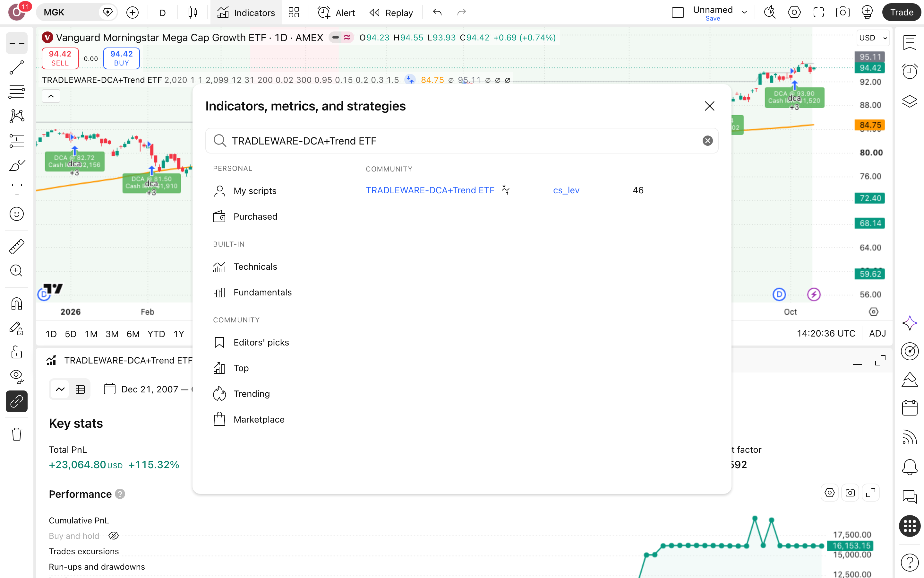Open chart settings hexagon icon in toolbar
The height and width of the screenshot is (578, 924).
(x=794, y=13)
